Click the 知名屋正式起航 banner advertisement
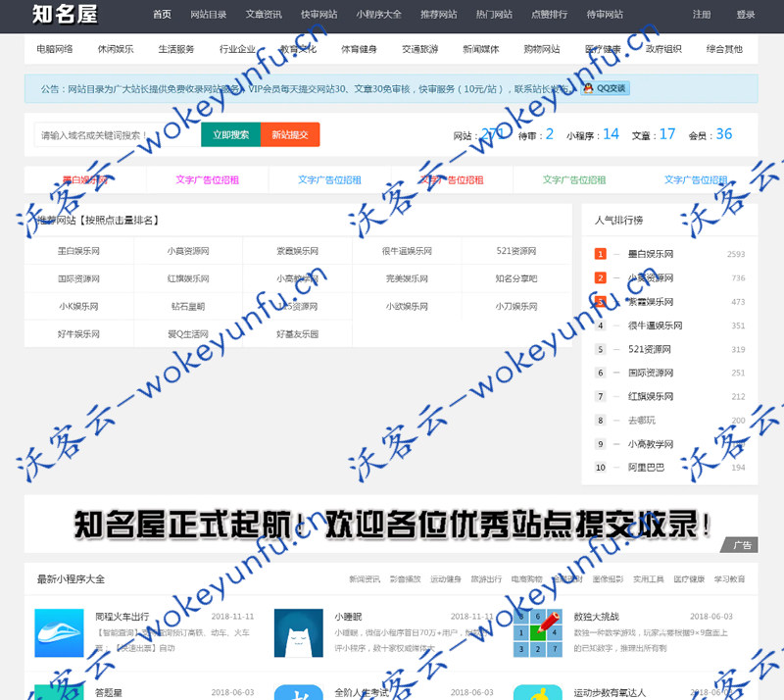 pyautogui.click(x=391, y=525)
